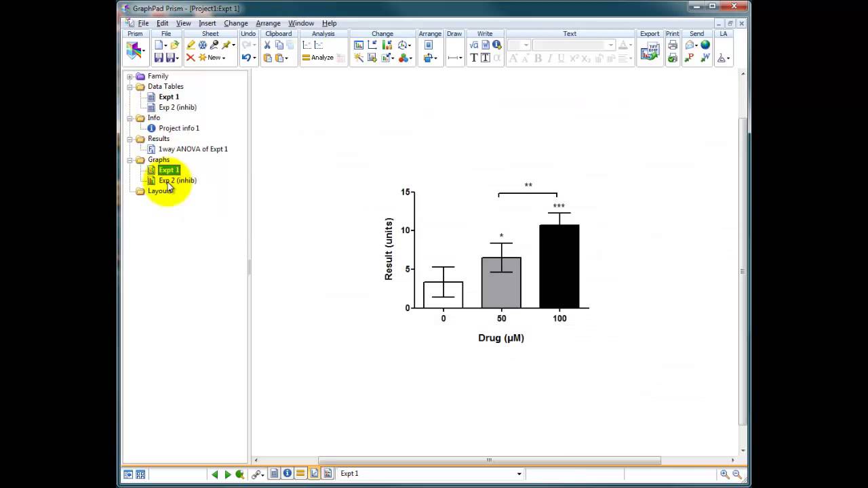Delete sheet with the red X icon
Viewport: 868px width, 488px height.
click(191, 58)
